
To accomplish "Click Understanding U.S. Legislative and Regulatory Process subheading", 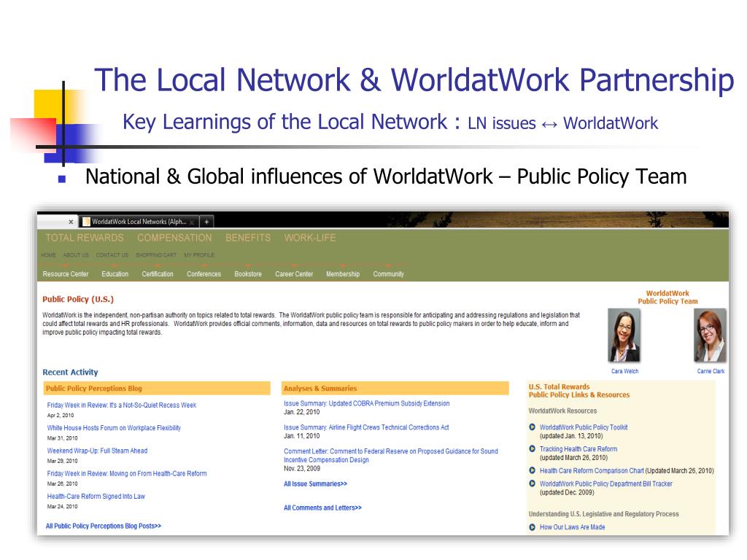I will pos(603,514).
